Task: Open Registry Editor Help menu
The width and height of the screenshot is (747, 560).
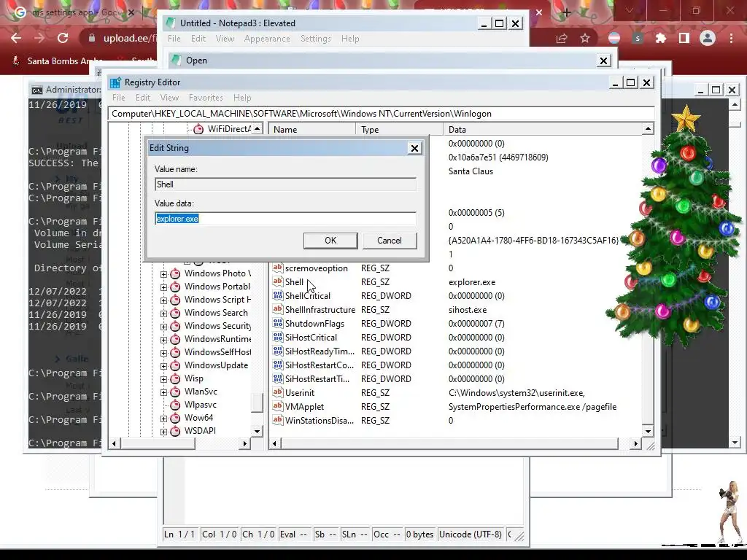Action: click(242, 98)
